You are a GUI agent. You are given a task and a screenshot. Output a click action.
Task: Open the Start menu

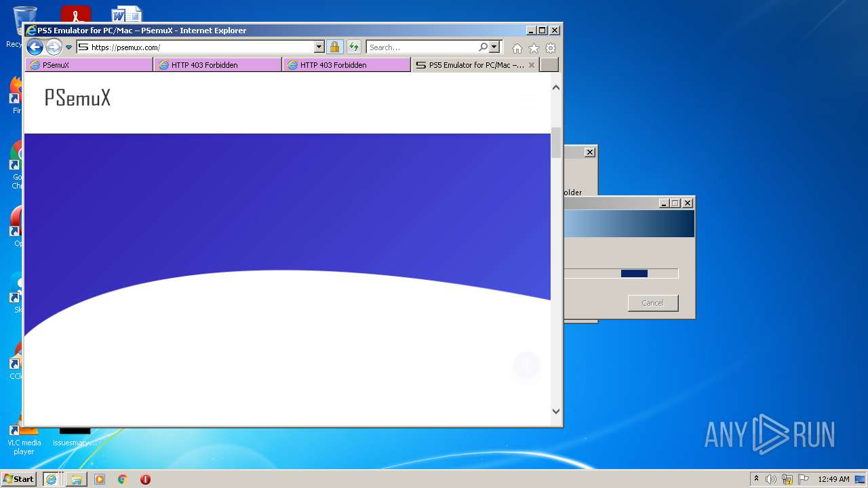pyautogui.click(x=18, y=479)
